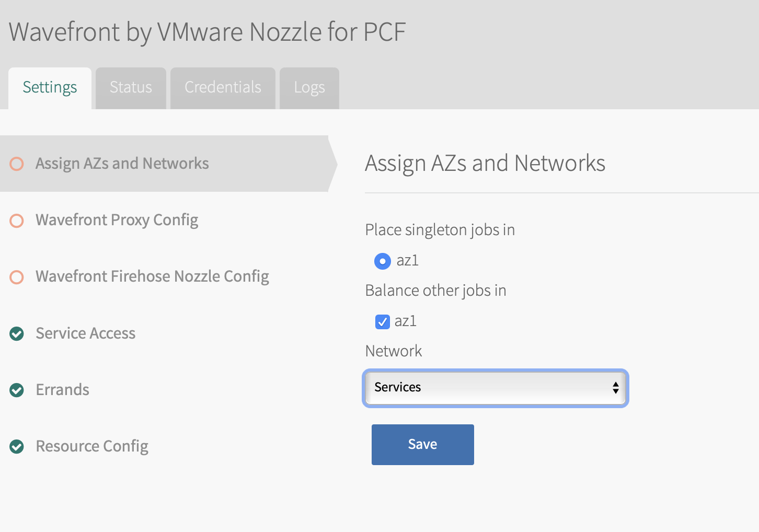Open the Errands section
Image resolution: width=759 pixels, height=532 pixels.
point(62,390)
